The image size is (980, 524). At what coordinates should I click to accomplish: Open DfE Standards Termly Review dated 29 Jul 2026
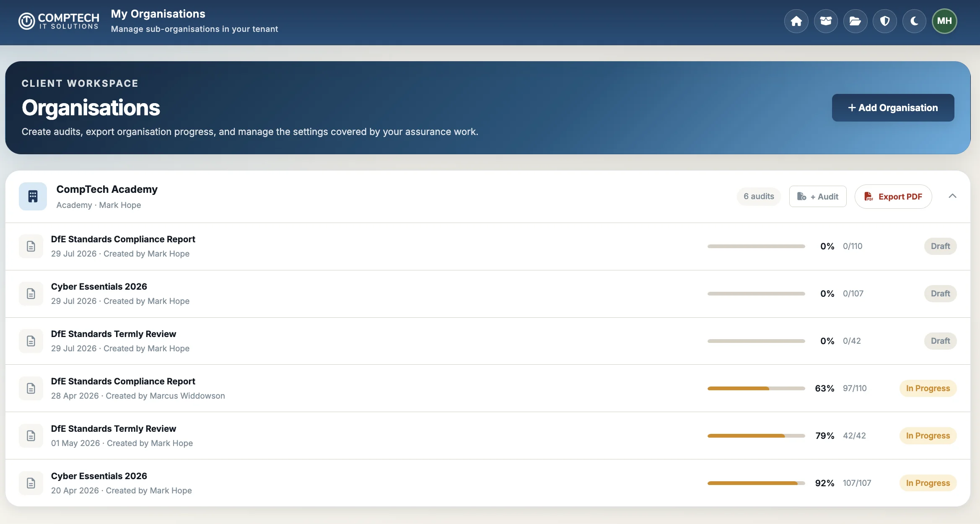[x=488, y=341]
